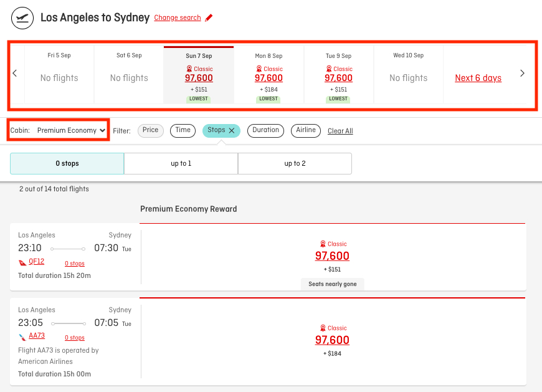Click Classic award icon under Sun 7 Sep
The image size is (542, 392).
tap(189, 69)
